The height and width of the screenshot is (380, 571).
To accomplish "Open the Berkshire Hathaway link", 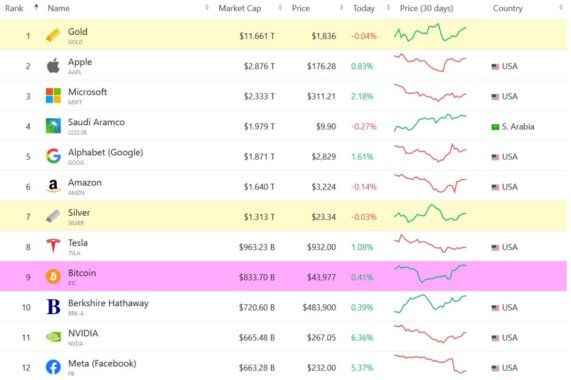I will tap(108, 303).
